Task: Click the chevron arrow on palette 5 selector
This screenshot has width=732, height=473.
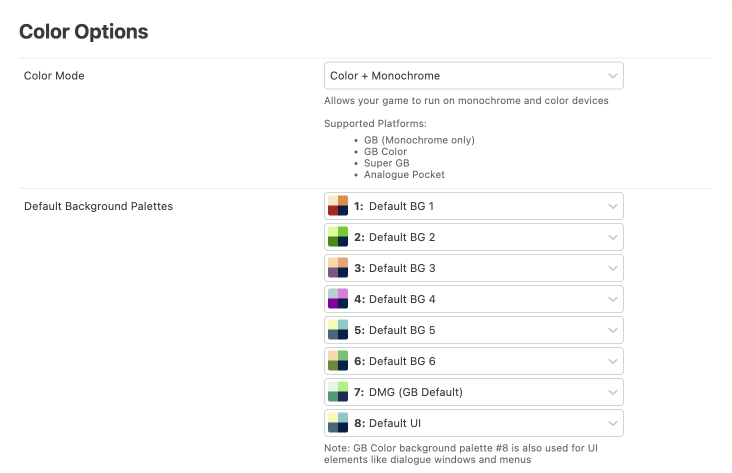Action: 612,330
